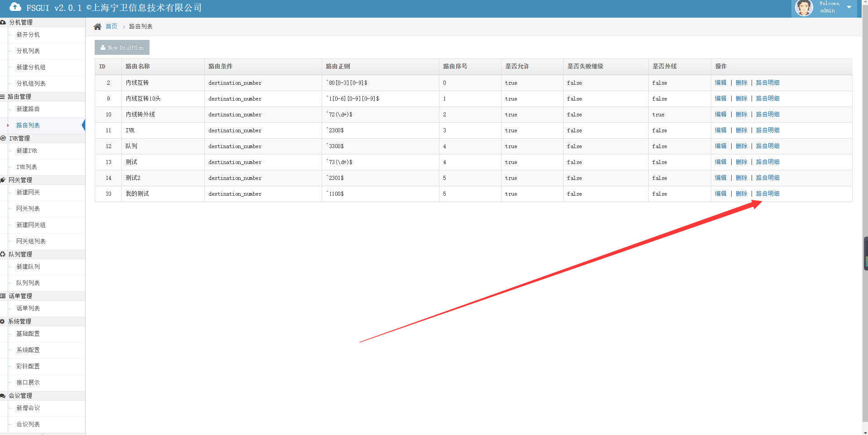
Task: Click the 分机管理 section icon
Action: [x=3, y=22]
